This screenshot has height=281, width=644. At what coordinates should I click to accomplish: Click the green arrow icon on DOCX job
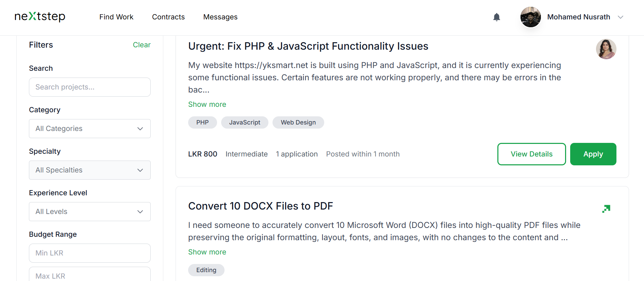click(x=606, y=209)
